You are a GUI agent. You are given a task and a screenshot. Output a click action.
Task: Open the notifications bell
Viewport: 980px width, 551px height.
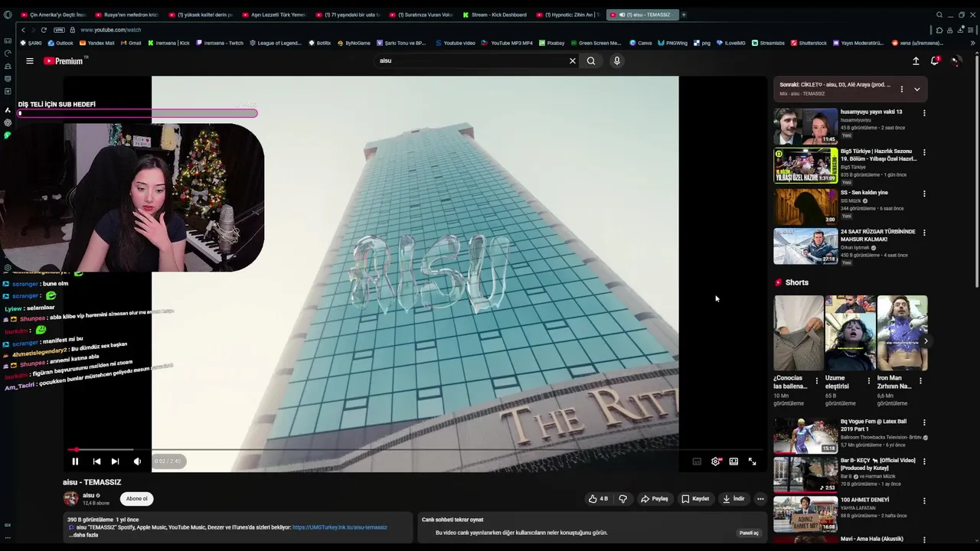tap(935, 60)
